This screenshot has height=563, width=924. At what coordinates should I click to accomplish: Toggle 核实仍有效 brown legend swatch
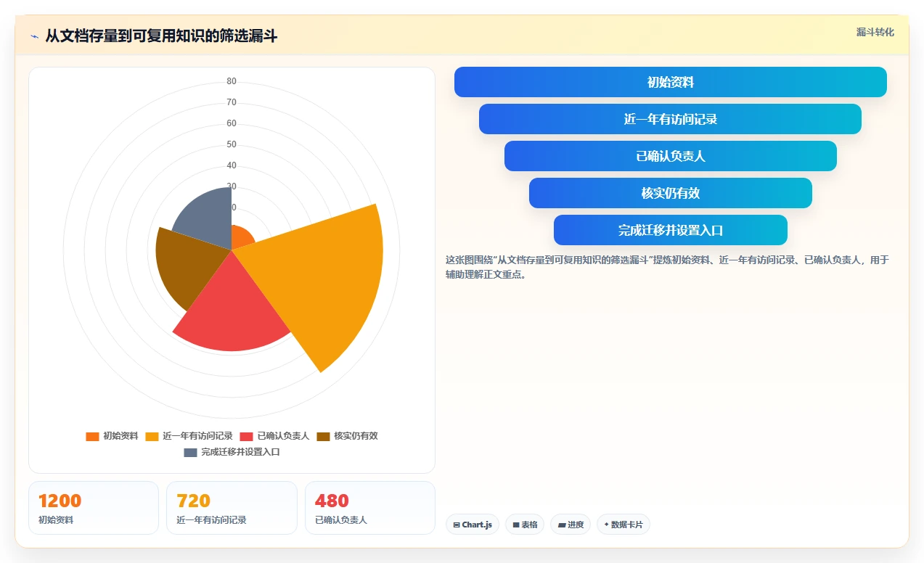pos(323,436)
